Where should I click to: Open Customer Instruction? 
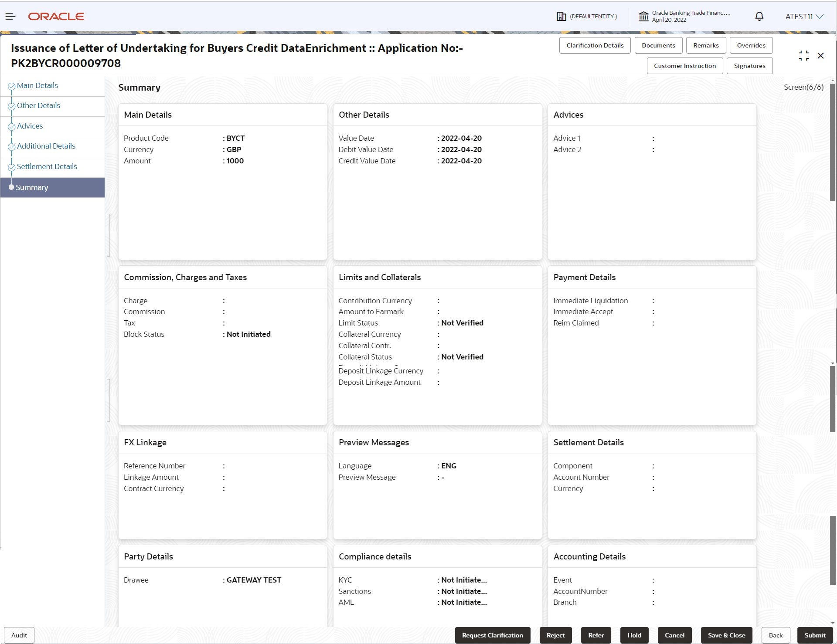pyautogui.click(x=684, y=65)
